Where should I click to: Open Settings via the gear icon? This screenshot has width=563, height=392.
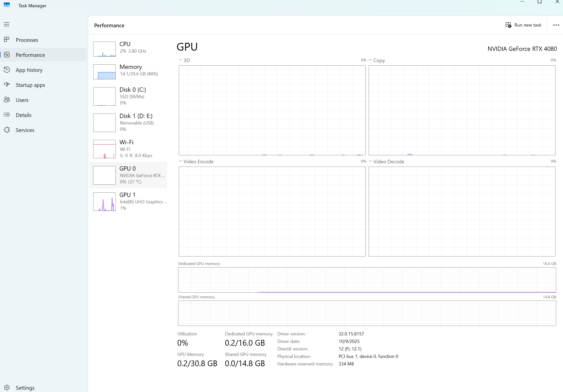click(x=7, y=387)
